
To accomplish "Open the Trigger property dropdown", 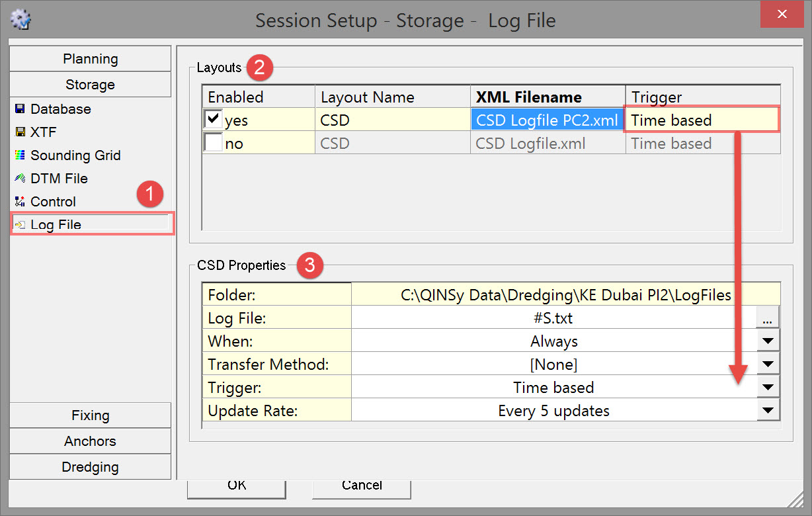I will pos(768,388).
